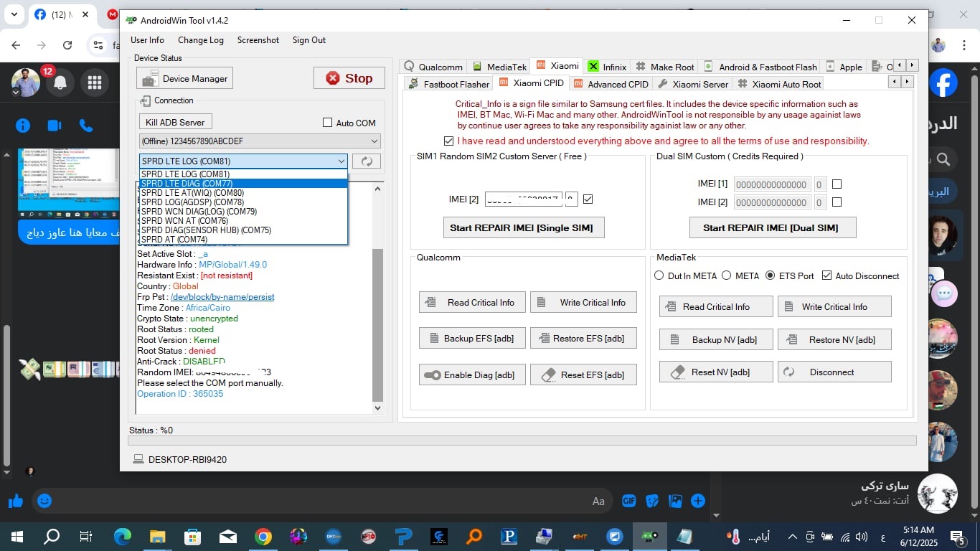The width and height of the screenshot is (980, 551).
Task: Click the GIF icon in the chat bar
Action: [629, 501]
